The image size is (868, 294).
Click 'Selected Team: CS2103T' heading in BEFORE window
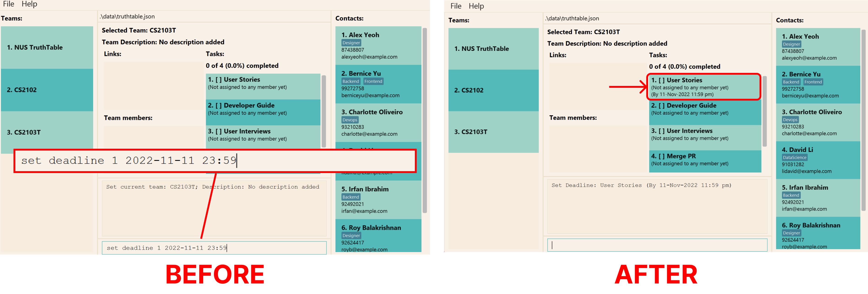pos(139,30)
